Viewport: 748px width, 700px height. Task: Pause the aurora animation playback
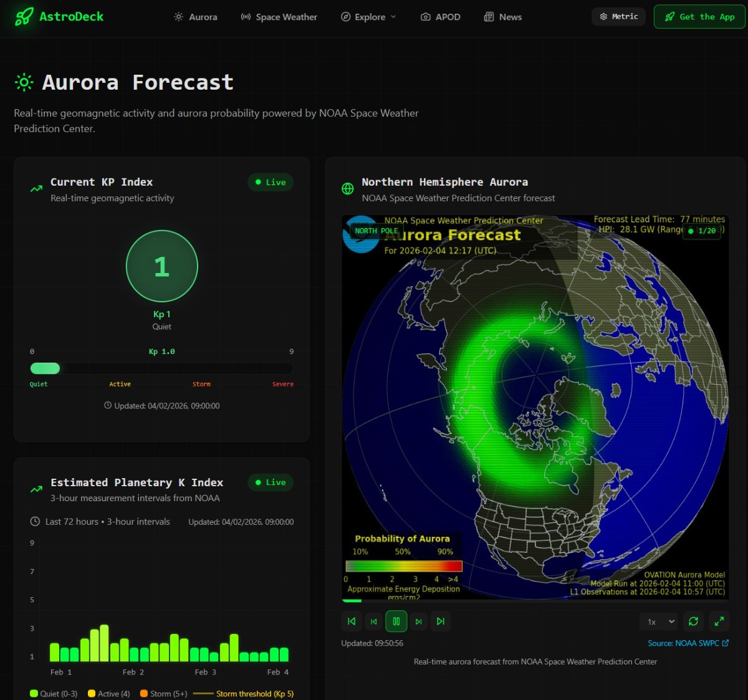coord(396,621)
